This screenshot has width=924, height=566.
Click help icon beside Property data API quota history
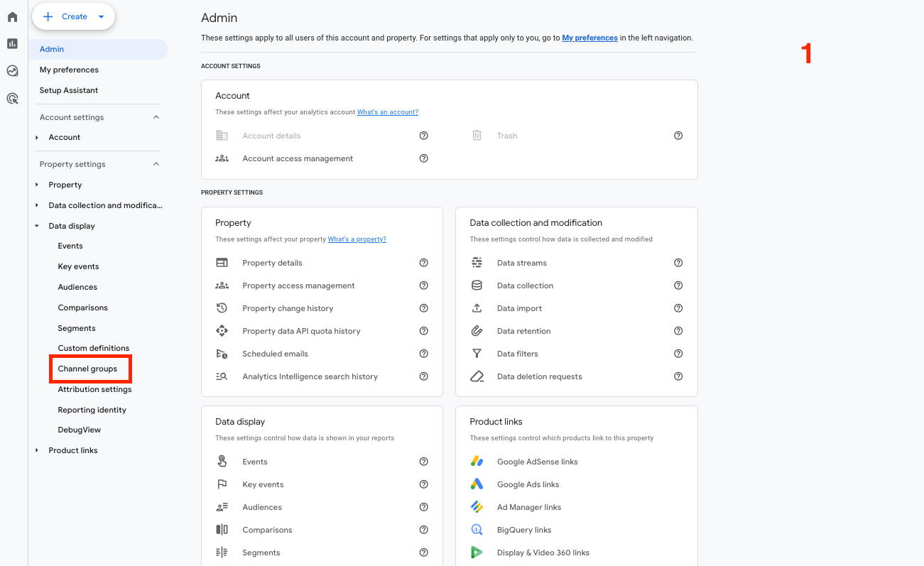pos(424,331)
